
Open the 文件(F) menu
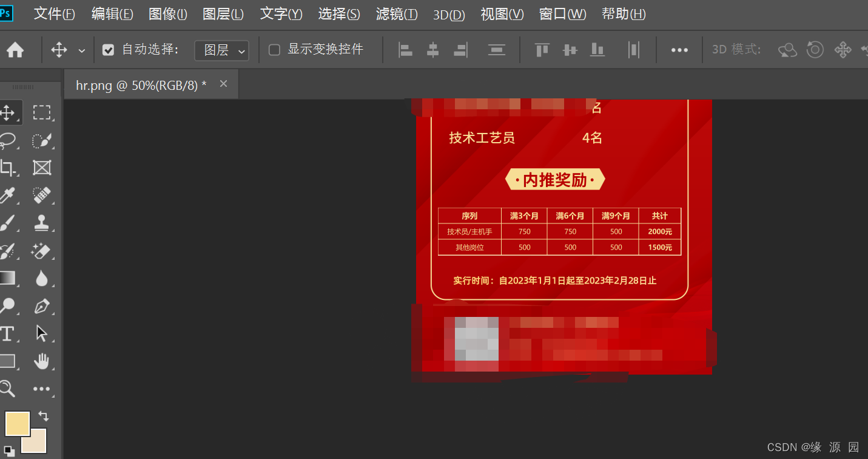coord(54,14)
